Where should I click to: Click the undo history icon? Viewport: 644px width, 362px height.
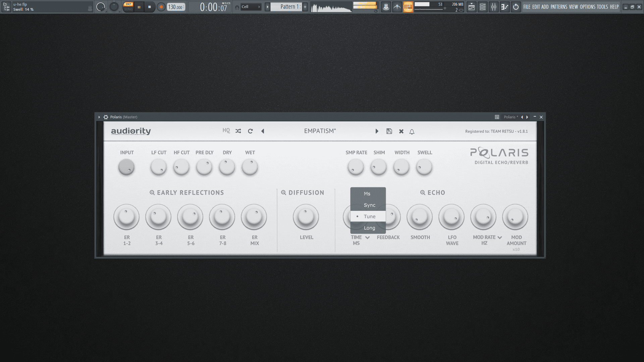[x=516, y=7]
